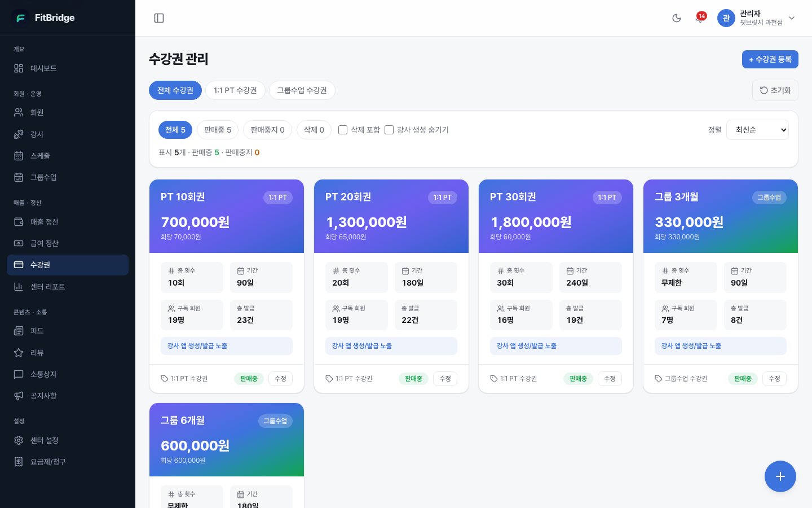The height and width of the screenshot is (508, 812).
Task: Open 강사 trainers page
Action: (68, 134)
